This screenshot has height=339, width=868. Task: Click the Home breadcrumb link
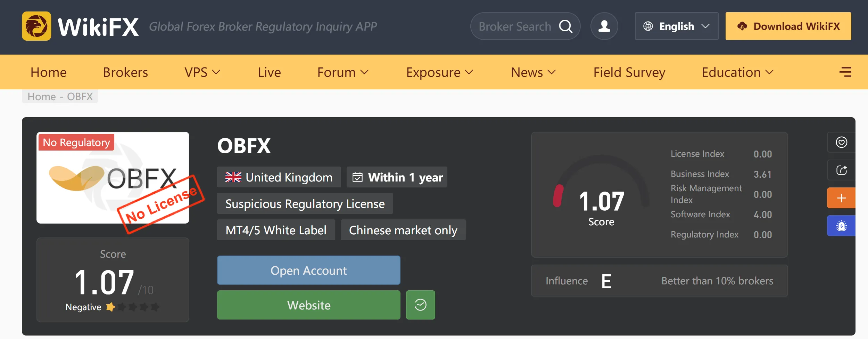pos(42,96)
